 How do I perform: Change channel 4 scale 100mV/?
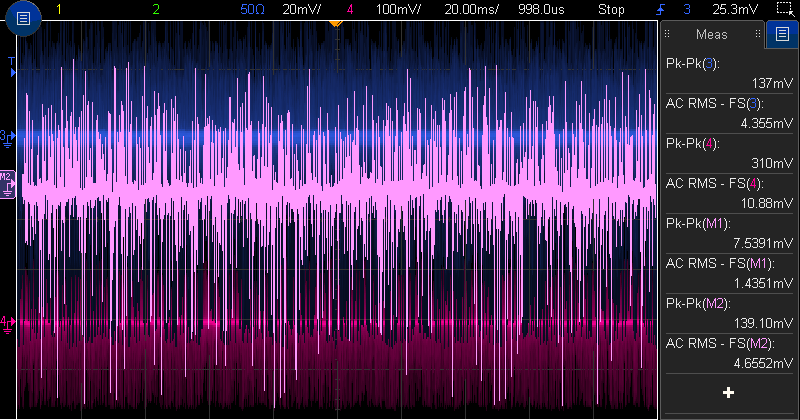pos(398,9)
